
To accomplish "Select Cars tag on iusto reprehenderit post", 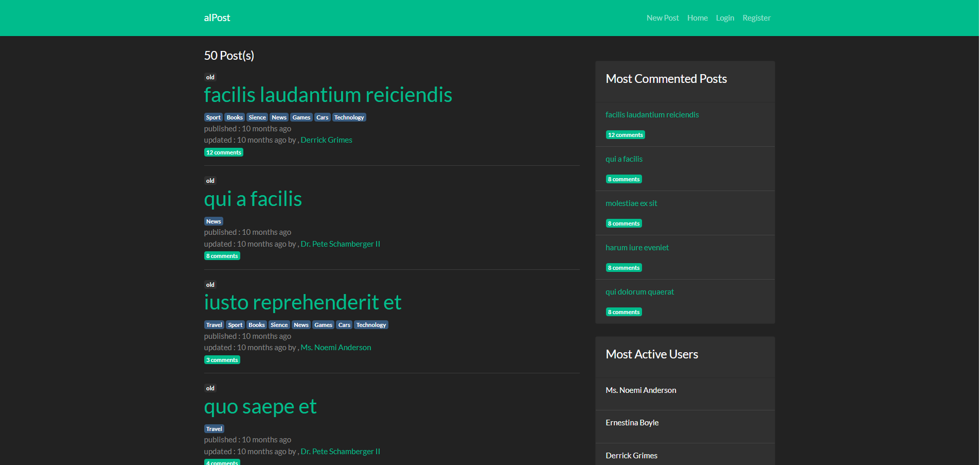I will click(345, 325).
